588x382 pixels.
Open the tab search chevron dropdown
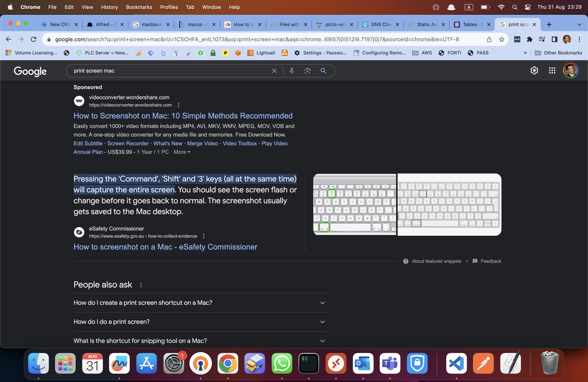[x=579, y=25]
